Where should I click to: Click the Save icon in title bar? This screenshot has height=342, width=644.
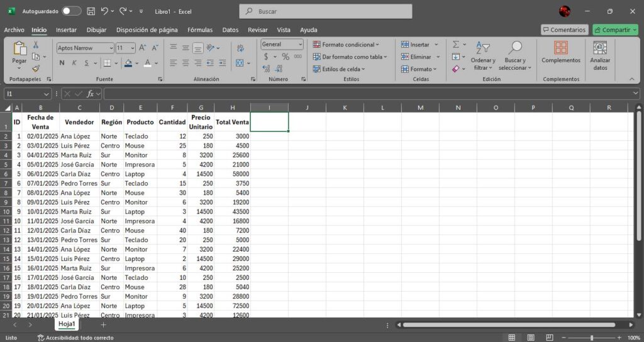pos(91,11)
